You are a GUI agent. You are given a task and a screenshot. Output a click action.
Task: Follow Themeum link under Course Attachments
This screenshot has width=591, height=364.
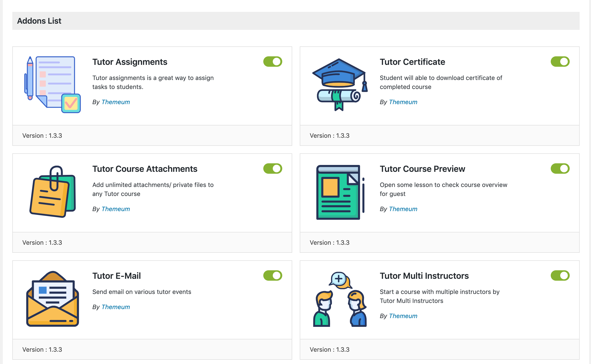(116, 209)
